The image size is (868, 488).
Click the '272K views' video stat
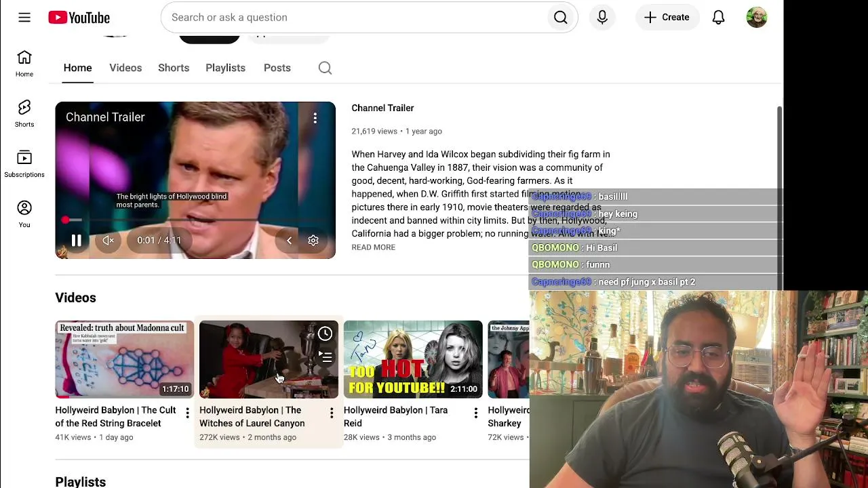coord(220,437)
